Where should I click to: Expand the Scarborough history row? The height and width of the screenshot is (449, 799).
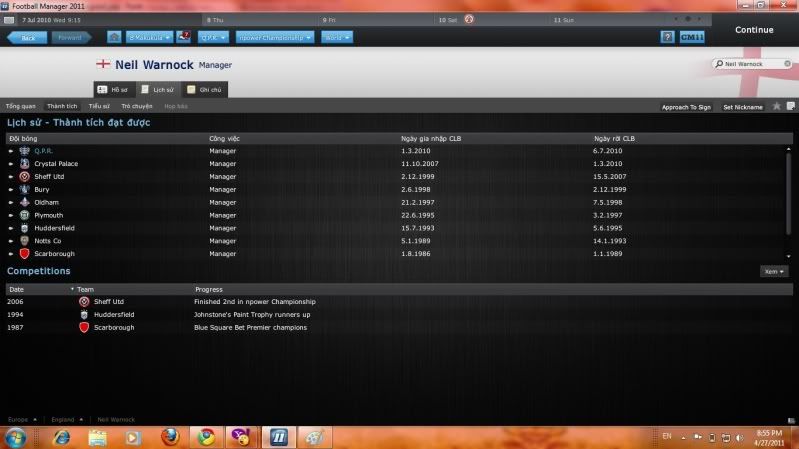coord(11,253)
